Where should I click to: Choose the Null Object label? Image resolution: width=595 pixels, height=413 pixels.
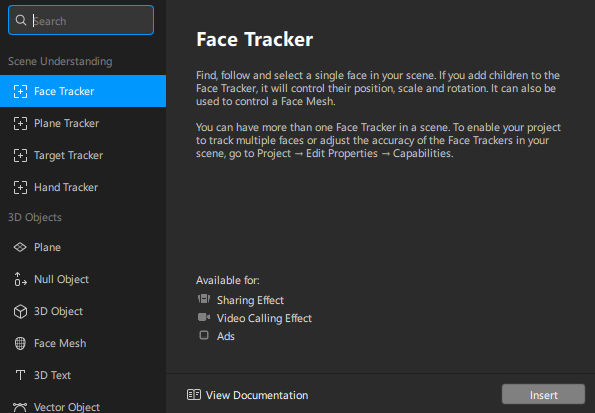click(x=61, y=280)
